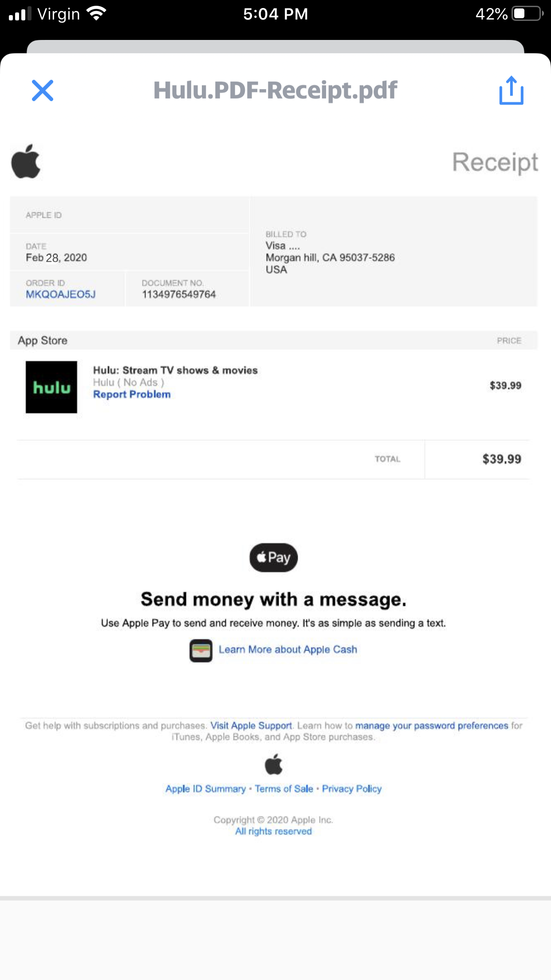
Task: Tap the Hulu.PDF-Receipt.pdf title
Action: [275, 91]
